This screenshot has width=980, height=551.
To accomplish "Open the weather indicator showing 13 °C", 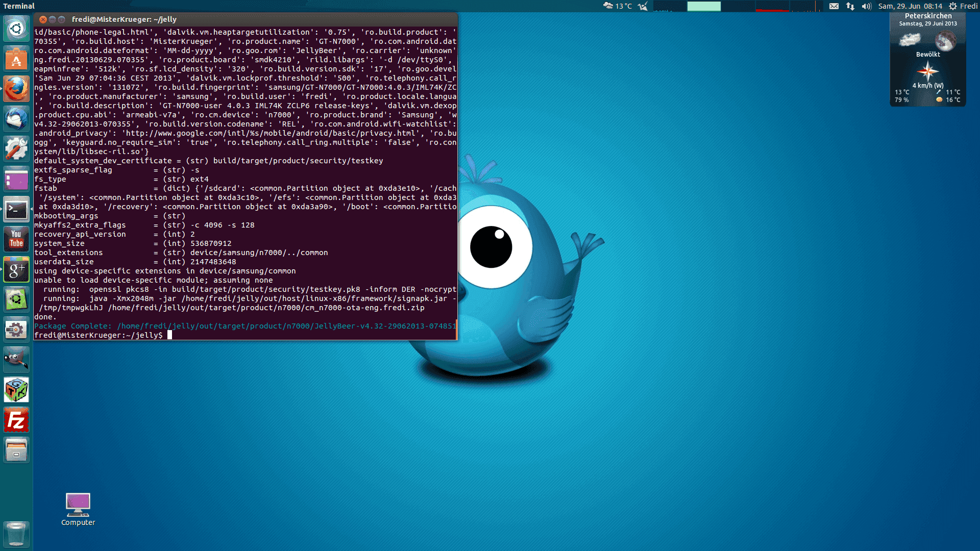I will (618, 6).
